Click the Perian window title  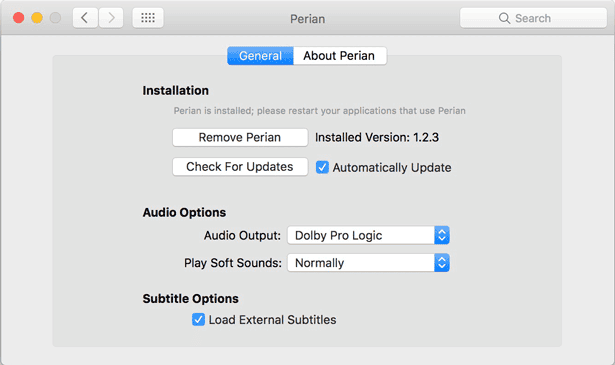[308, 19]
